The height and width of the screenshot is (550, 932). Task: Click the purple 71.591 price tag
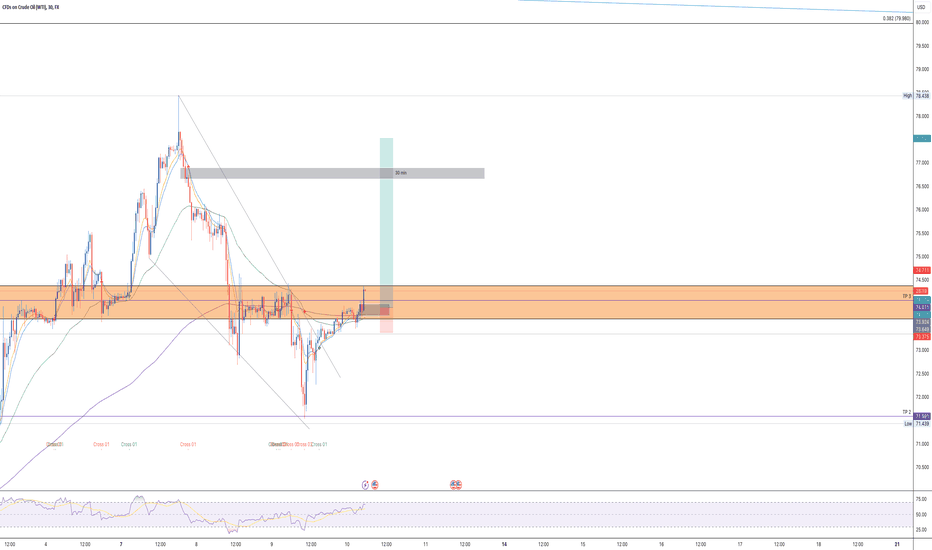(x=922, y=416)
